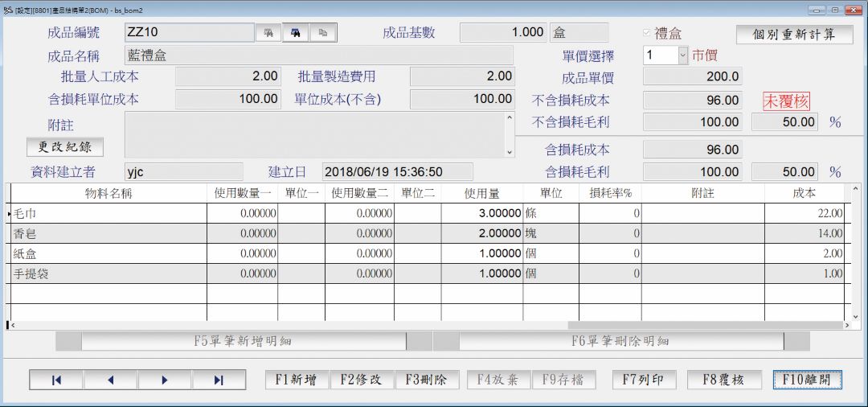The height and width of the screenshot is (407, 868).
Task: Click F2修改 to edit record
Action: coord(362,380)
